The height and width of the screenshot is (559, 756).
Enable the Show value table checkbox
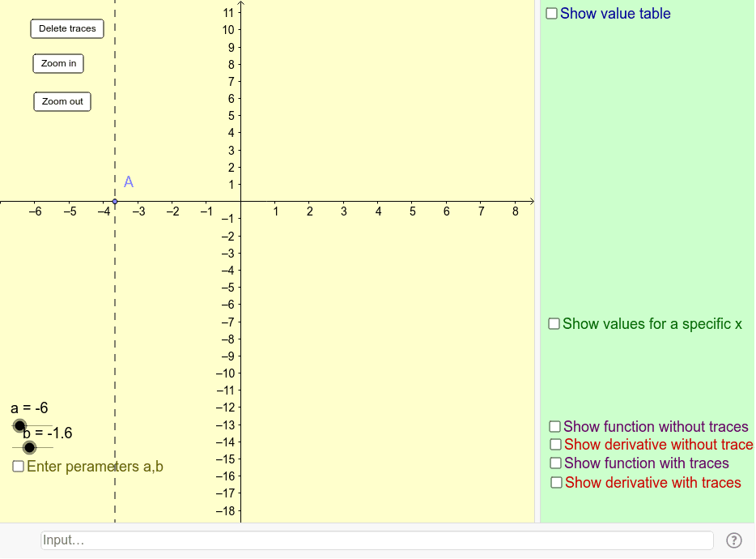click(551, 13)
